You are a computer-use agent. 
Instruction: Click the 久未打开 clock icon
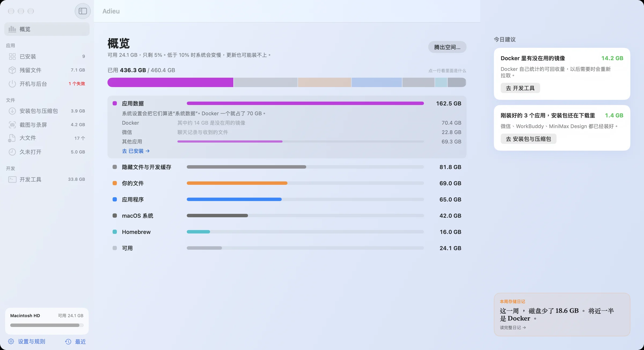tap(12, 152)
